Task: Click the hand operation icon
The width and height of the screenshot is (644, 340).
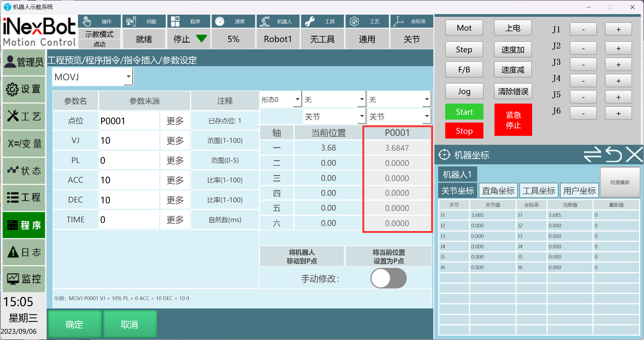Action: pyautogui.click(x=87, y=21)
